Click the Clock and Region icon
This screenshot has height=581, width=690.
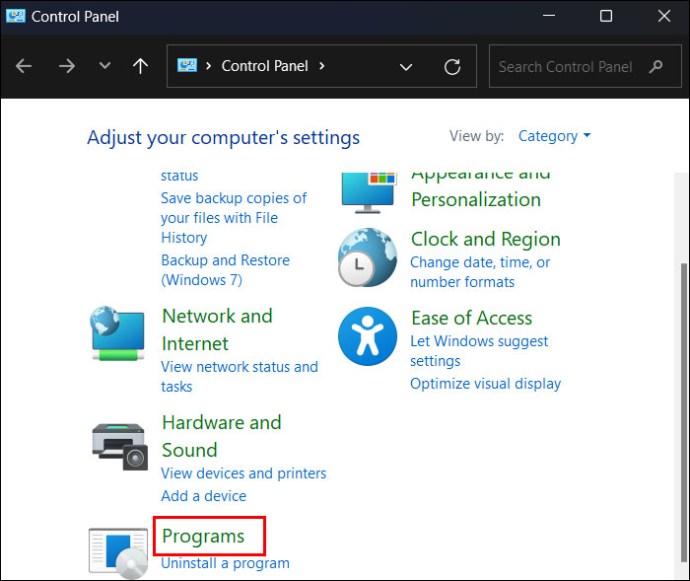click(x=367, y=257)
